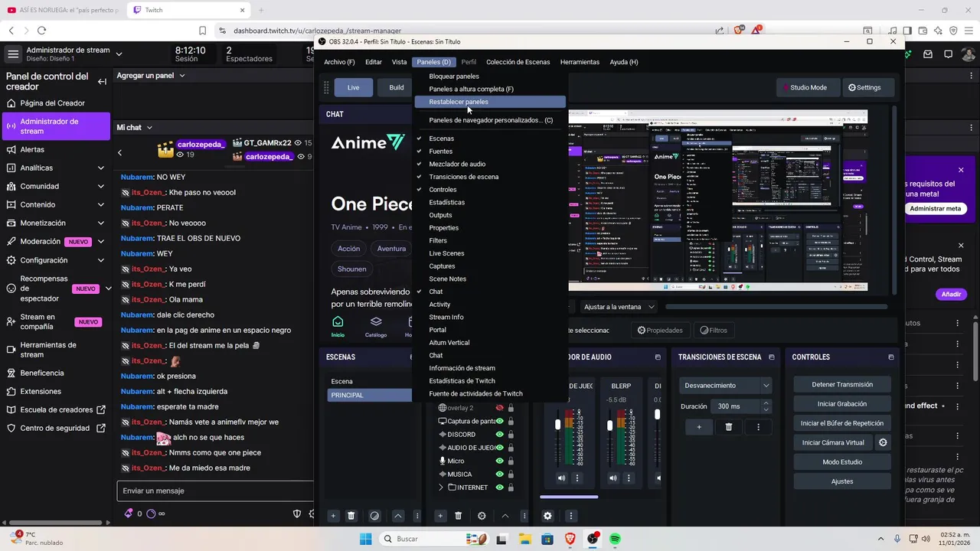Open the Twitch hamburger menu
The height and width of the screenshot is (551, 980).
(x=13, y=54)
